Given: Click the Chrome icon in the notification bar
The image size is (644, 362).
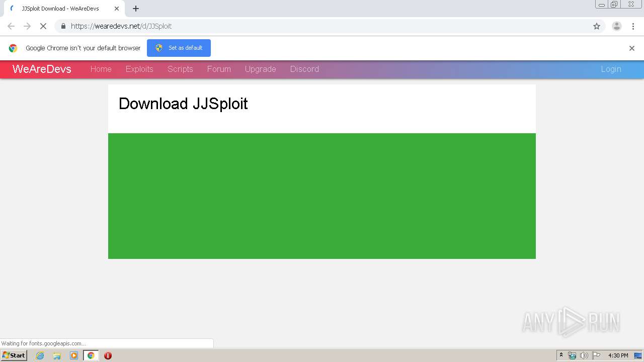Looking at the screenshot, I should tap(13, 48).
